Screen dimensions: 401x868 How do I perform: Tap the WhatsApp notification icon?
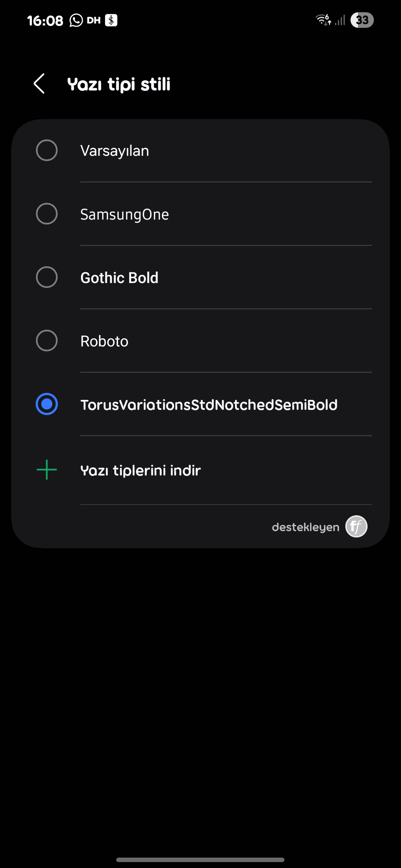pos(76,20)
